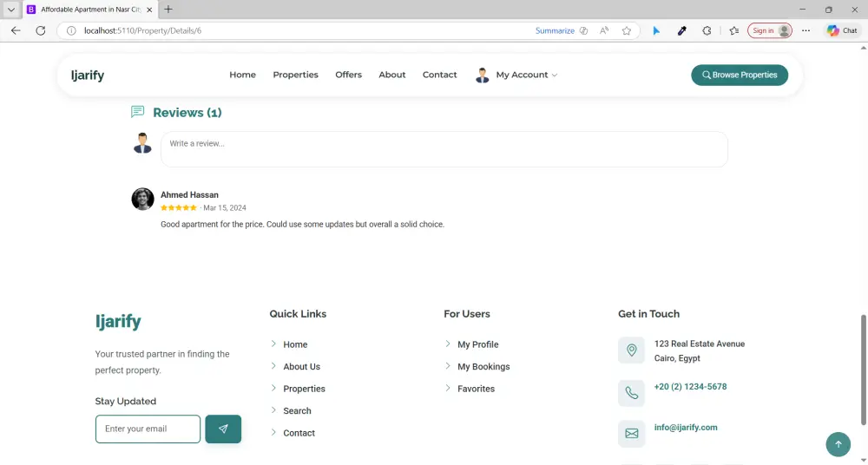Click the Ijarify logo in the navbar
This screenshot has height=465, width=868.
(88, 75)
